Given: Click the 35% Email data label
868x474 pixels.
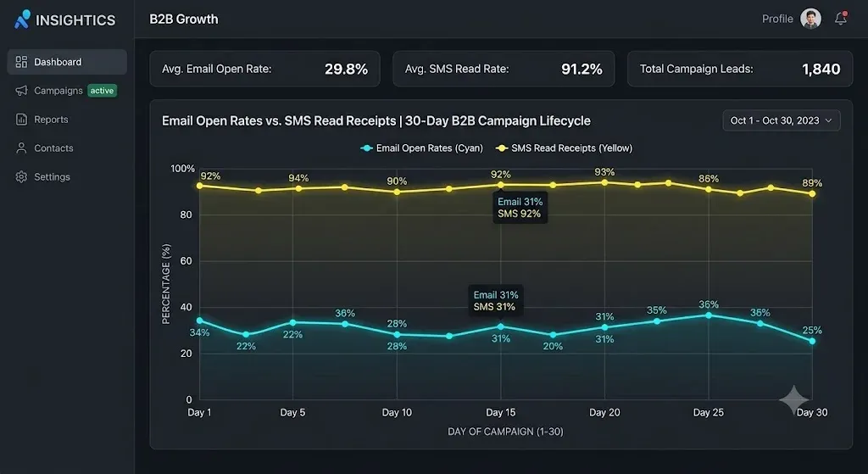Looking at the screenshot, I should coord(657,310).
